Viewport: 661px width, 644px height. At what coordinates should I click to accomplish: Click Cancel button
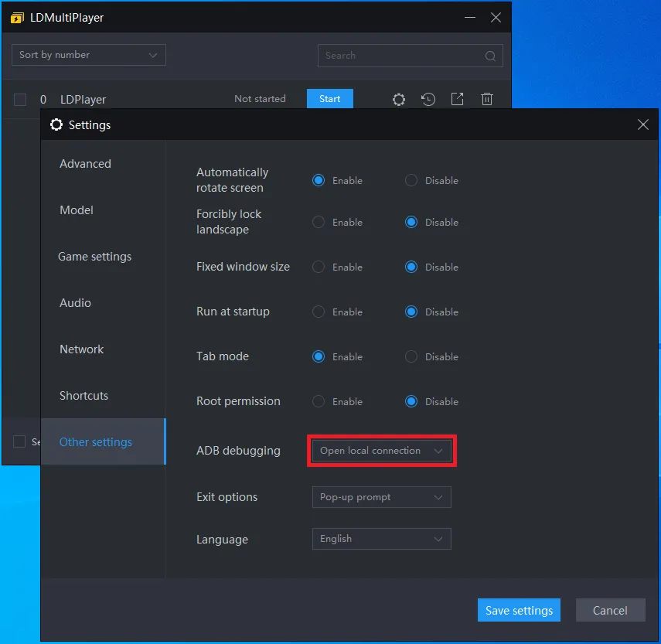(x=610, y=610)
